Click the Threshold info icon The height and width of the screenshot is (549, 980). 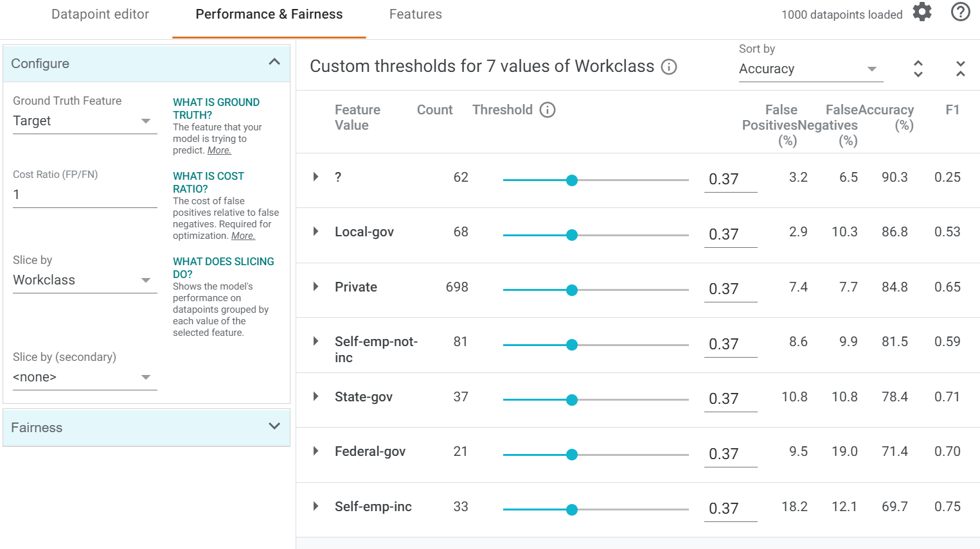point(548,110)
